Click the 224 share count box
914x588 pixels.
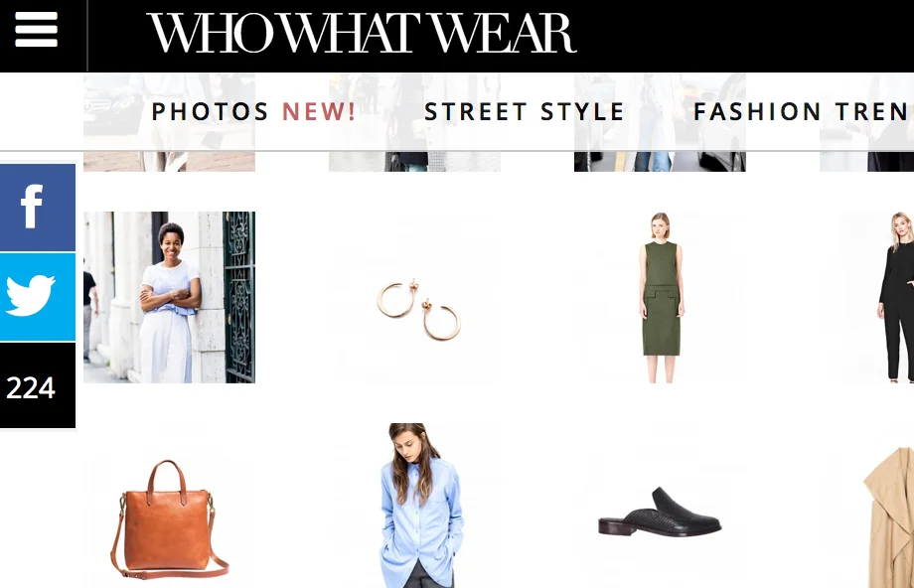pos(38,385)
